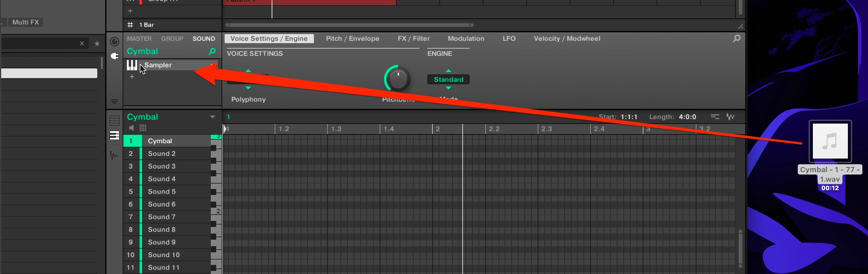Select the GROUP tab
This screenshot has width=868, height=274.
tap(172, 39)
